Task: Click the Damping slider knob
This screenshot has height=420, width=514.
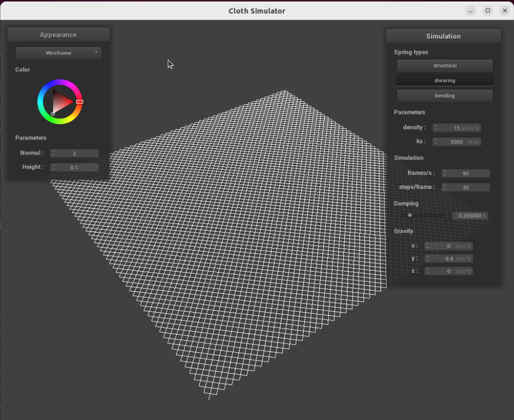Action: [410, 215]
